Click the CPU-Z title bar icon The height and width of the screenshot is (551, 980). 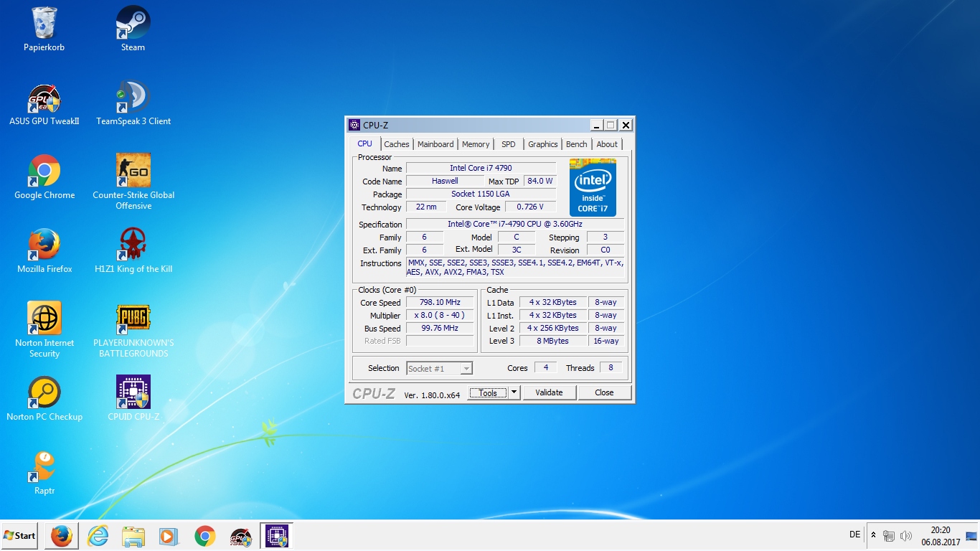coord(354,125)
